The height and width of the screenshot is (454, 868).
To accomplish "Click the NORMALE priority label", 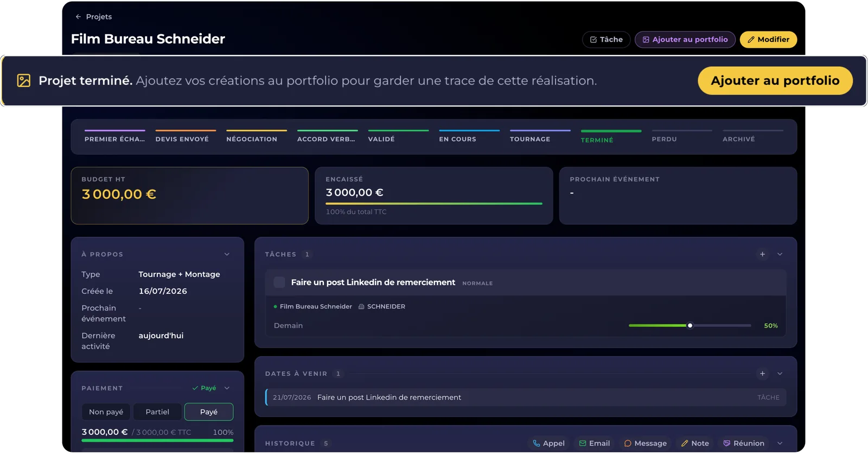I will click(x=477, y=283).
